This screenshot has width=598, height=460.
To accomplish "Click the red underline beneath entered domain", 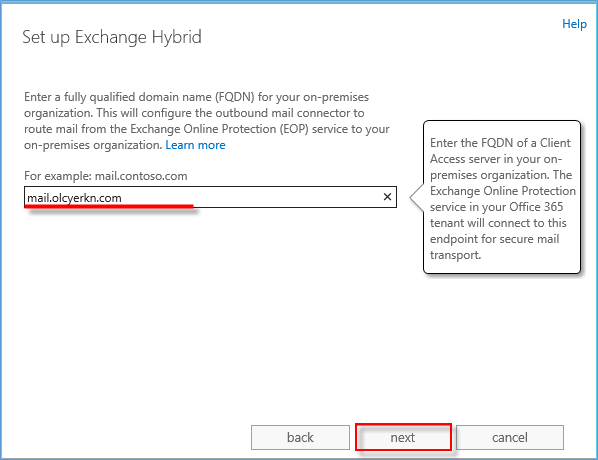I will tap(109, 206).
